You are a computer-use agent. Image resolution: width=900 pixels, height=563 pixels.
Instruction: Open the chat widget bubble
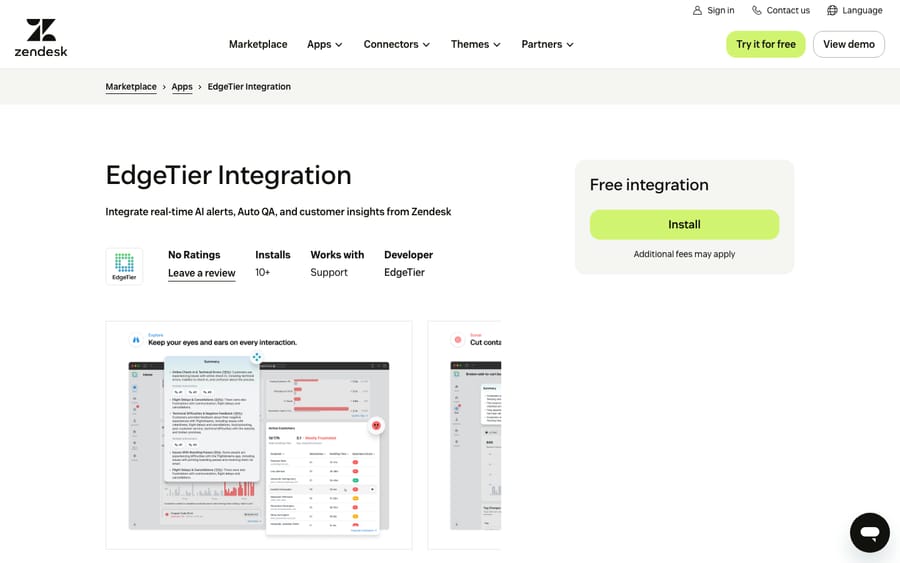pos(870,533)
